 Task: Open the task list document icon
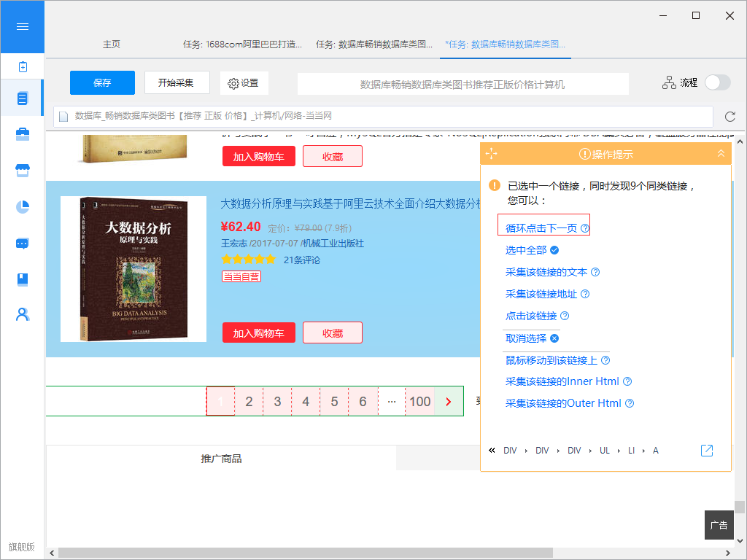(23, 98)
